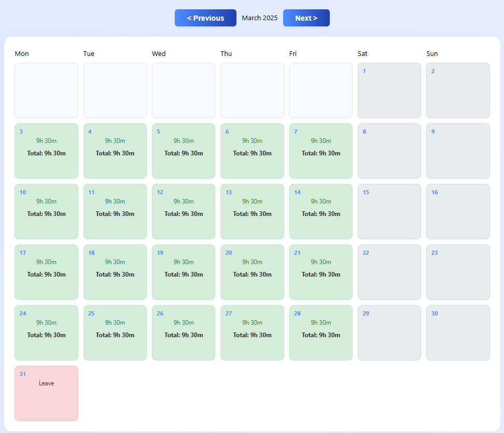Click the Sun column header
Image resolution: width=504 pixels, height=433 pixels.
click(432, 53)
